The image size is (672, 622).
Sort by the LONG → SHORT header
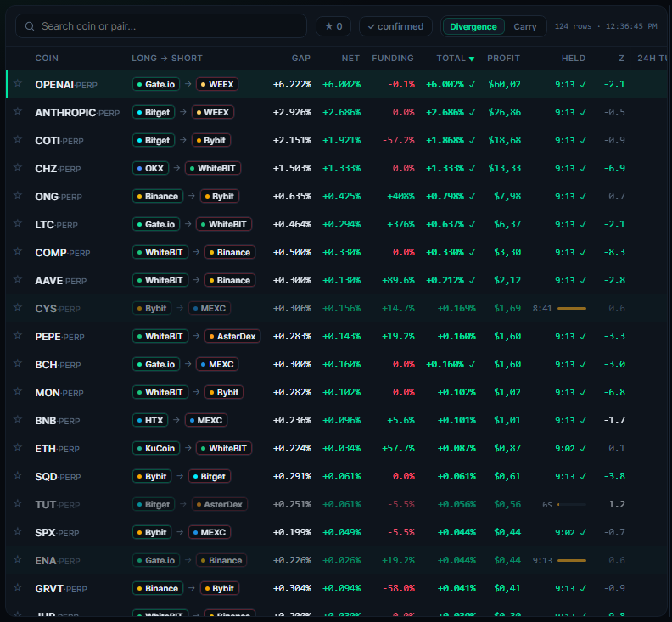point(166,59)
